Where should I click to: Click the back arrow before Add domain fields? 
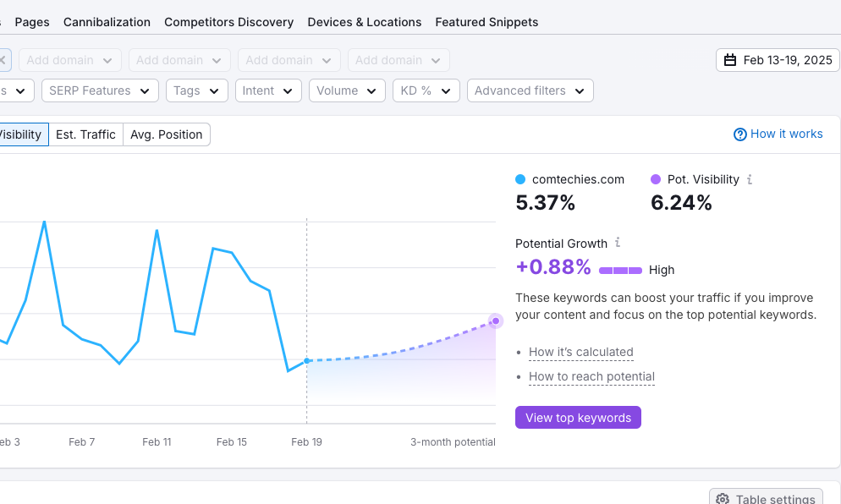click(4, 60)
